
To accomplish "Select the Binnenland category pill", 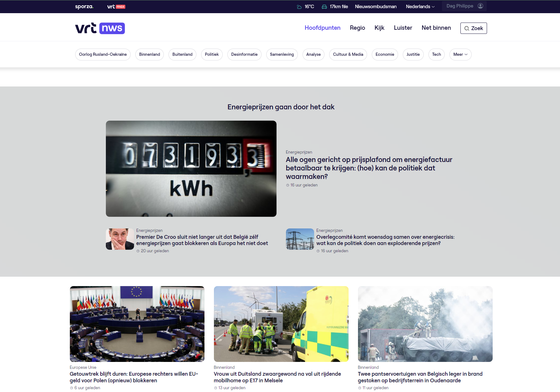I will 149,55.
